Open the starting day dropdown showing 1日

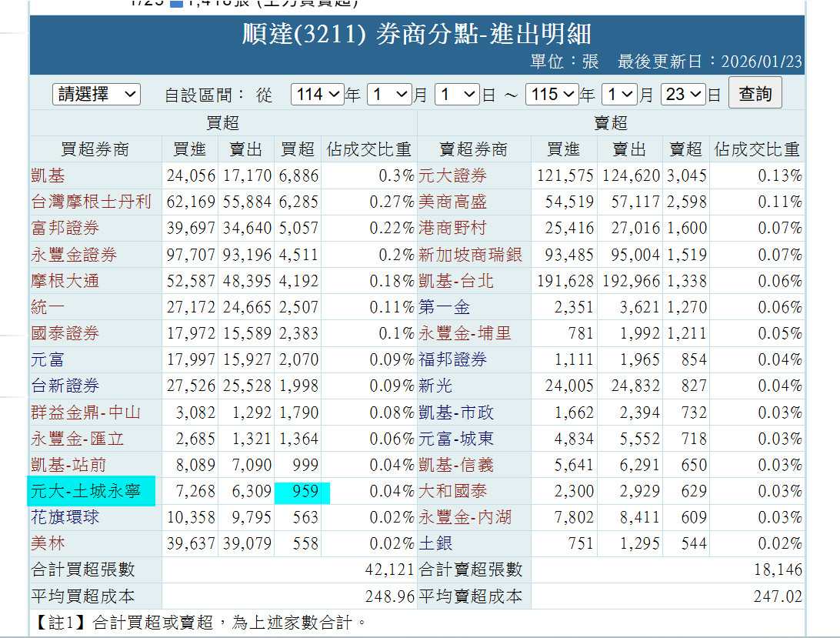pyautogui.click(x=455, y=93)
